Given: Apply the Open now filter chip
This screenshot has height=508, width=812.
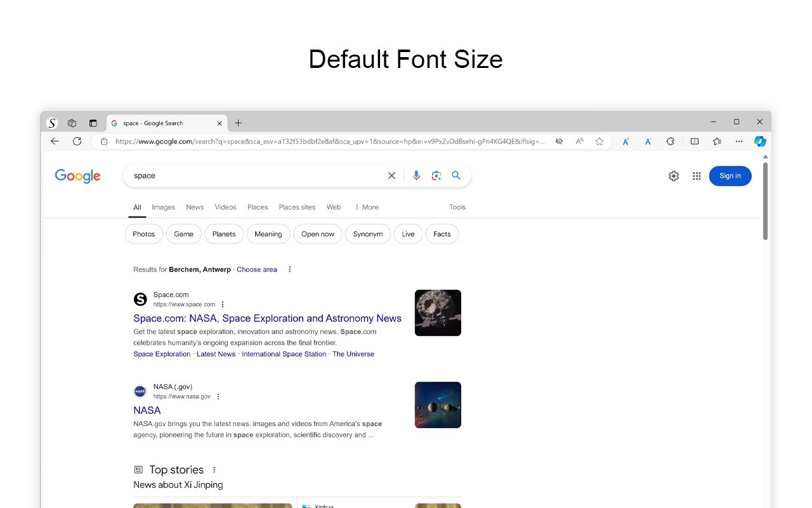Looking at the screenshot, I should (x=318, y=234).
